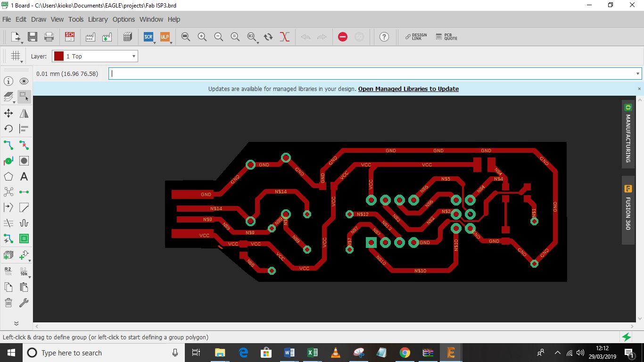The height and width of the screenshot is (362, 644).
Task: Toggle the Signal airwire tool
Action: coord(24,192)
